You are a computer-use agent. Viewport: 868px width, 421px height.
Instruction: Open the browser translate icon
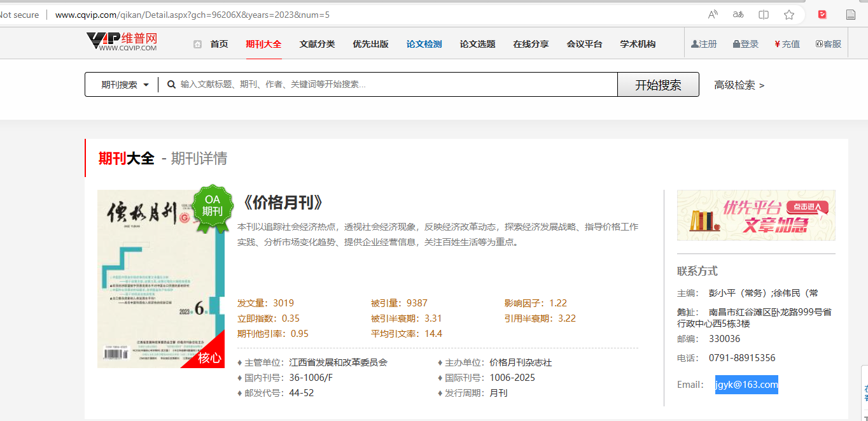pos(738,15)
